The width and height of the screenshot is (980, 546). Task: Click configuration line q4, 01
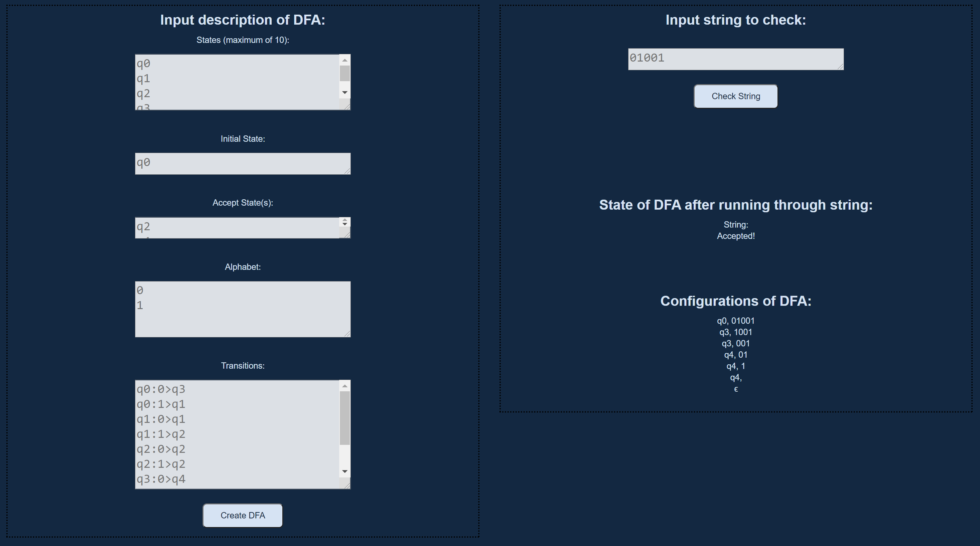tap(735, 355)
